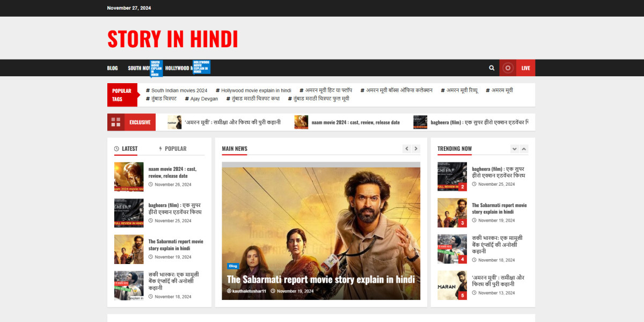Viewport: 644px width, 322px height.
Task: Click the red Blog category badge on main image
Action: coord(232,266)
